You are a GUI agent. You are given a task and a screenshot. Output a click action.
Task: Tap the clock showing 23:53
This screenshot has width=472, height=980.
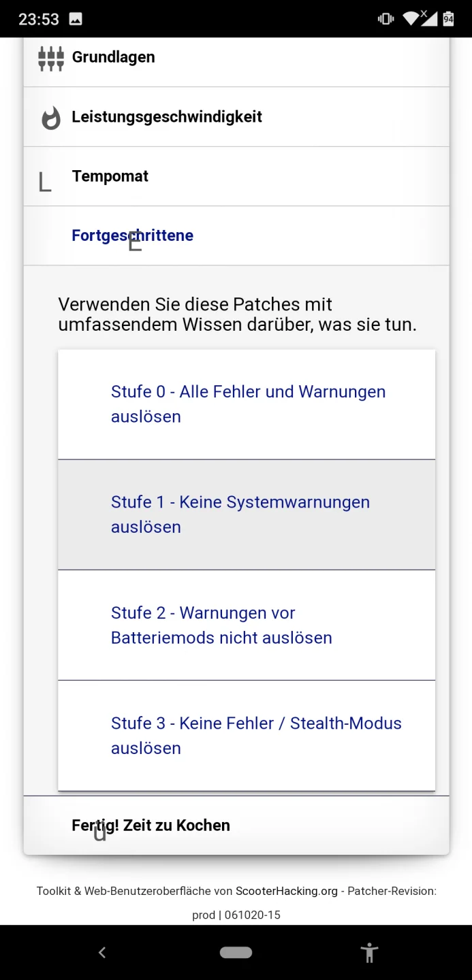coord(39,19)
